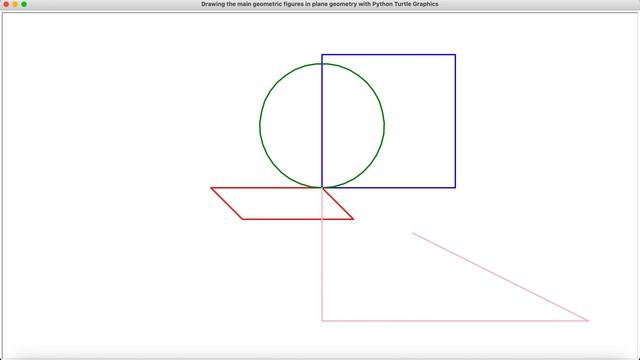Minimize the Turtle Graphics window
This screenshot has height=360, width=640.
tap(15, 4)
